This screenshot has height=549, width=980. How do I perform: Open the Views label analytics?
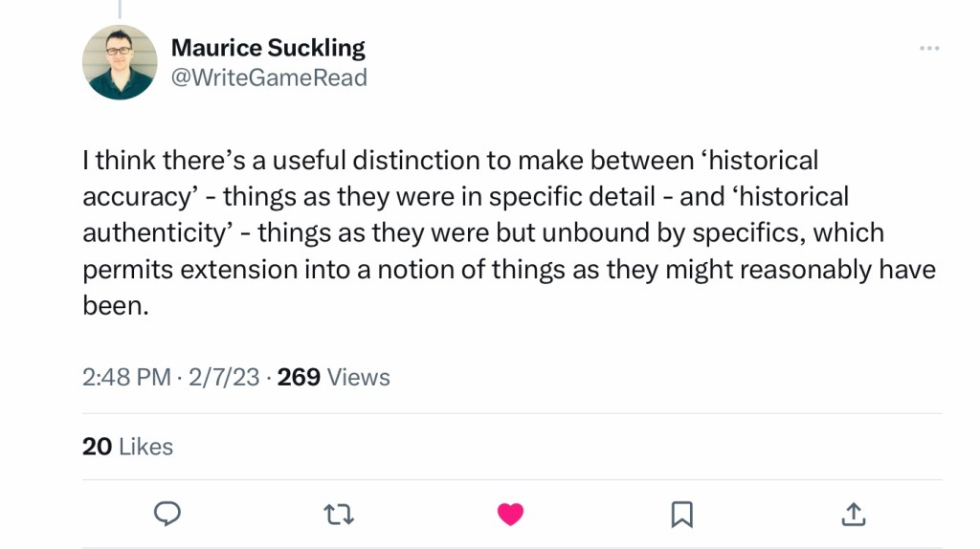[x=359, y=378]
